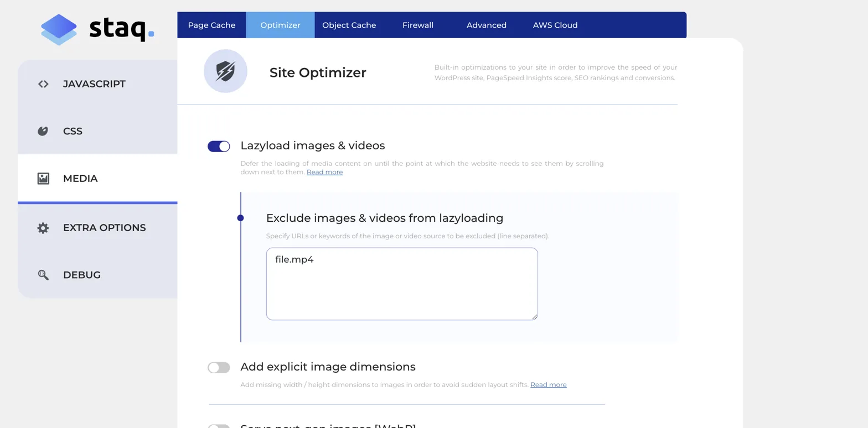Open Read more link under Lazyload
Viewport: 868px width, 428px height.
tap(324, 173)
